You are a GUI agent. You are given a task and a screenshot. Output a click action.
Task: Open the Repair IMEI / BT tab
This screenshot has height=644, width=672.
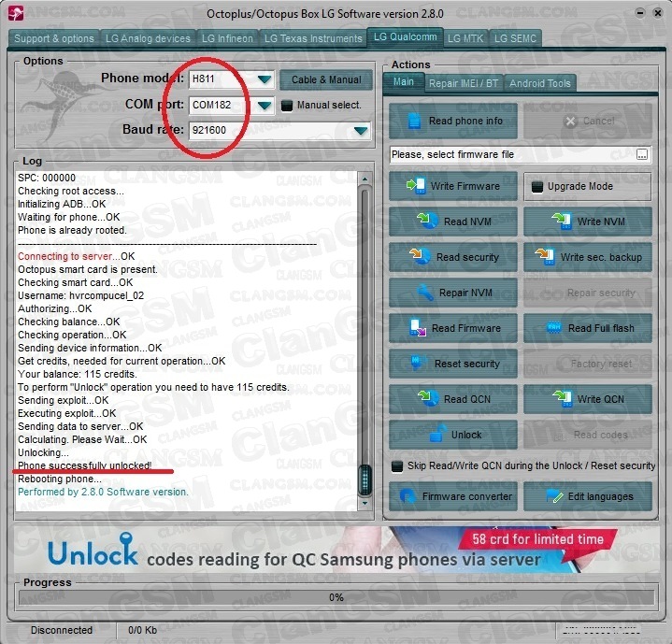click(x=464, y=83)
